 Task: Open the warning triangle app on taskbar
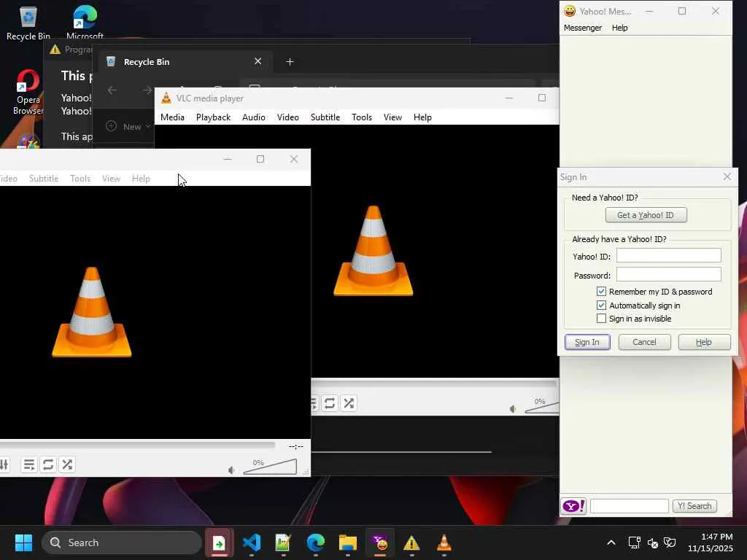(x=411, y=542)
